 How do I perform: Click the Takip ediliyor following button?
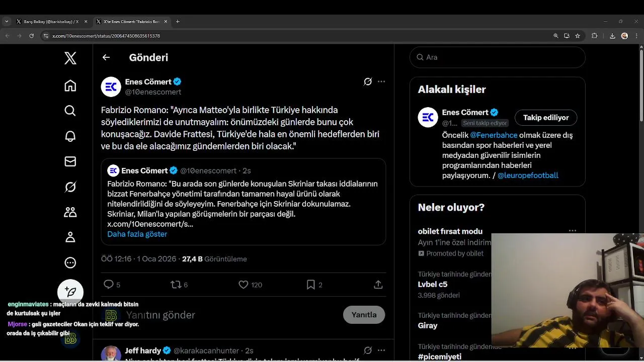546,118
